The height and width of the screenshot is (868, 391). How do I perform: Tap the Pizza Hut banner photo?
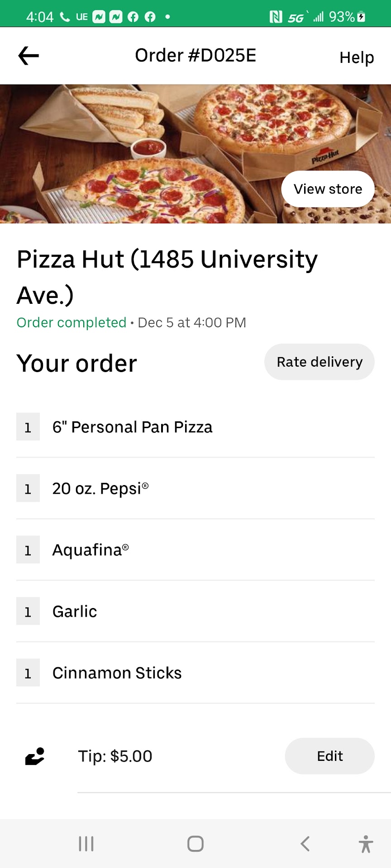tap(136, 154)
